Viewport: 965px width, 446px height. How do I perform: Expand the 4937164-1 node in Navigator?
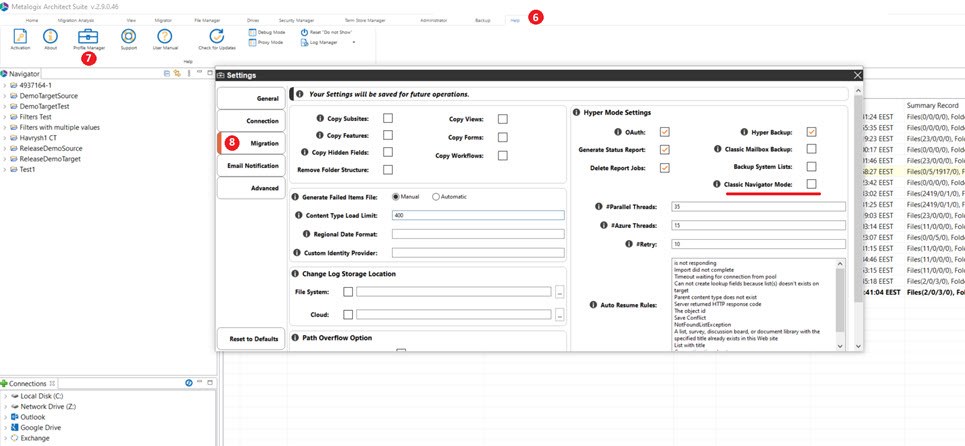coord(4,86)
